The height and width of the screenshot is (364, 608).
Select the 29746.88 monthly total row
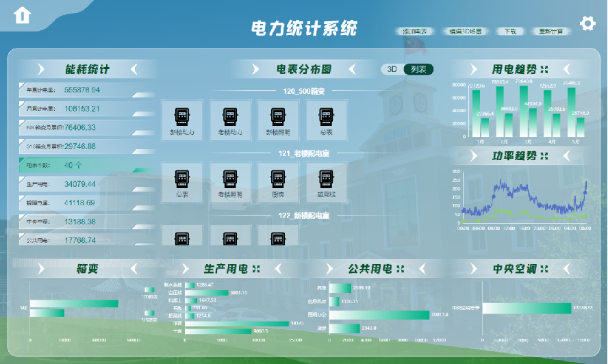[87, 146]
